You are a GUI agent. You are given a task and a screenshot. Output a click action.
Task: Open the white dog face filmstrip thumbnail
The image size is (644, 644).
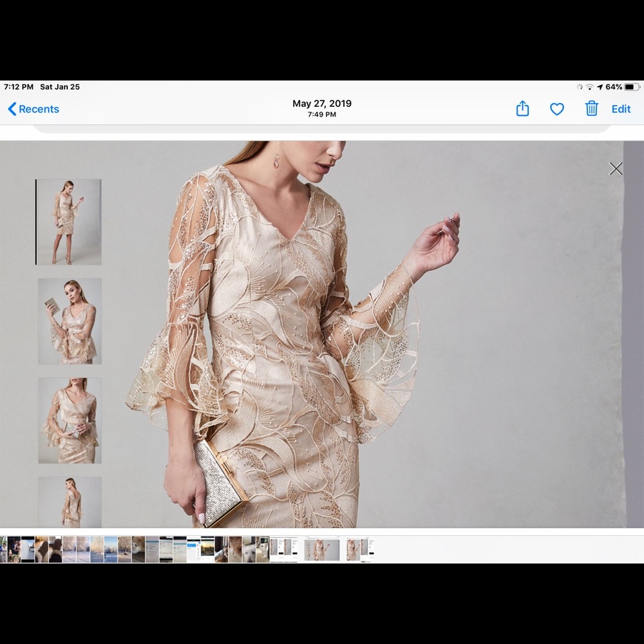point(249,549)
